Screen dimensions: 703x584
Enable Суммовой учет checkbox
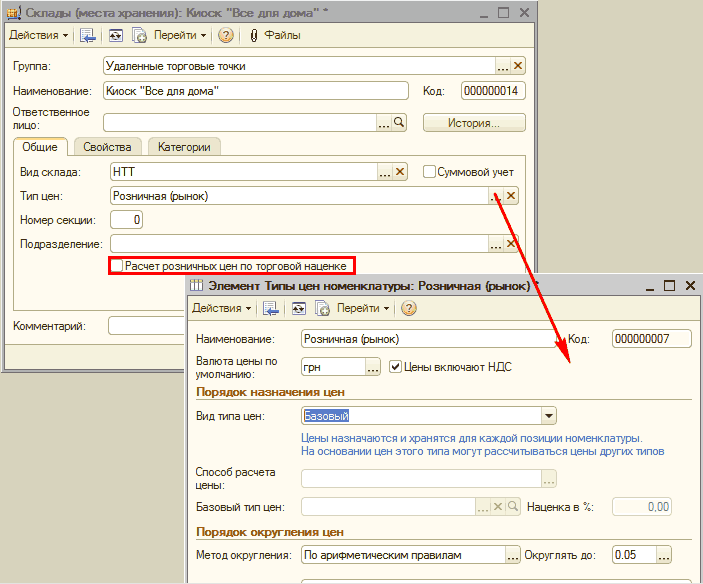(429, 172)
